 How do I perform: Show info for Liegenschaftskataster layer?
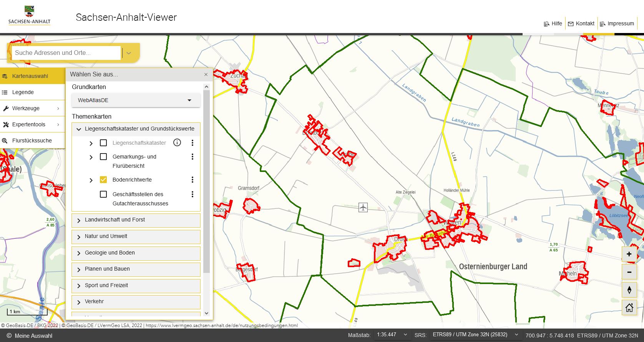coord(177,143)
